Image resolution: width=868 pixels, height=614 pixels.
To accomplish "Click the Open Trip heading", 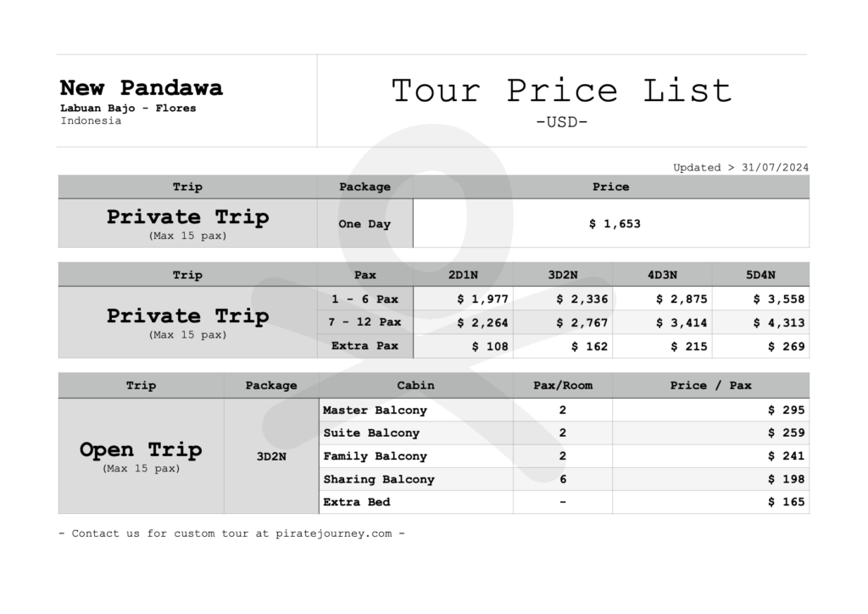I will (141, 449).
